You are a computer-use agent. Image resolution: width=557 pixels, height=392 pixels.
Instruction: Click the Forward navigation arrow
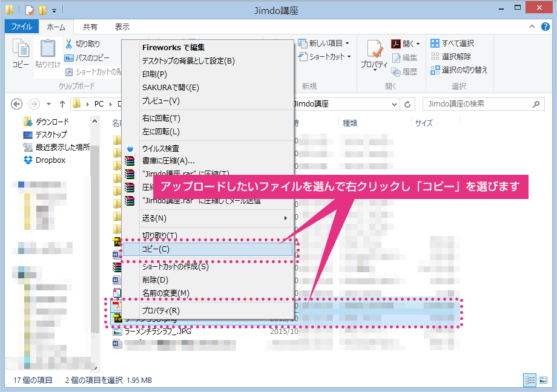(34, 104)
